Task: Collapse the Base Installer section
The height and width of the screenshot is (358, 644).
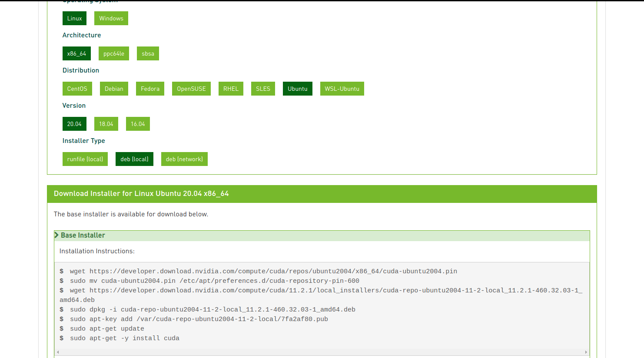Action: click(322, 235)
